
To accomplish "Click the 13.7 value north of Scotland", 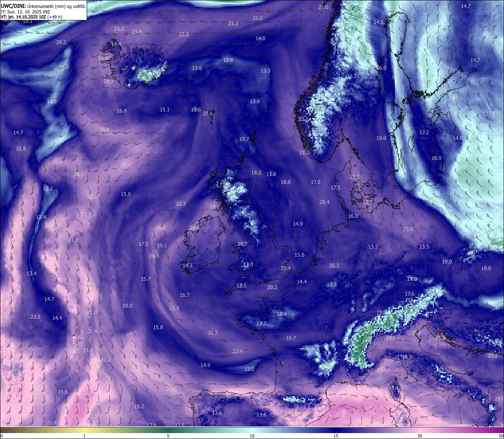I will point(244,139).
